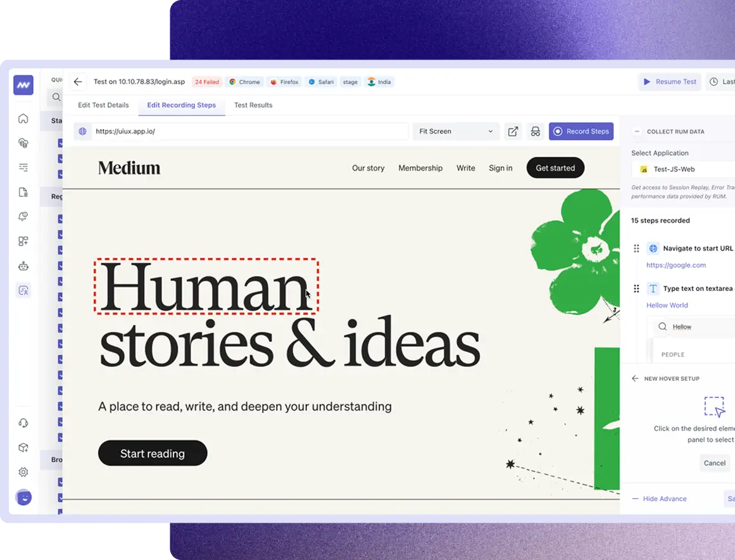Open the Fit Screen dropdown
The image size is (735, 560).
tap(455, 132)
